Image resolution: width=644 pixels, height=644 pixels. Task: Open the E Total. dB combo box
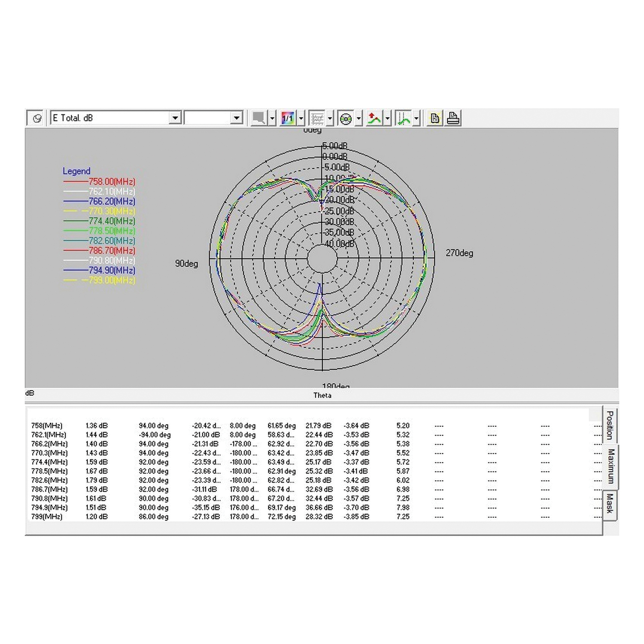click(175, 118)
